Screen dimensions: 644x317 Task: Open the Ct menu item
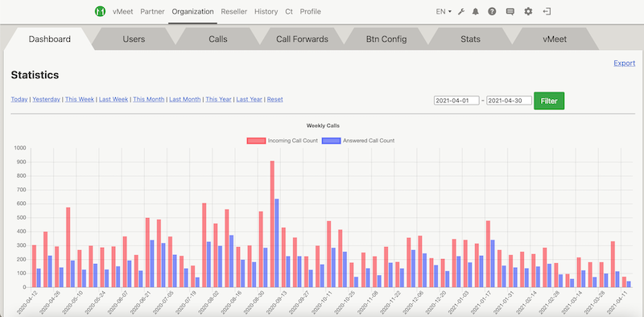(x=289, y=11)
